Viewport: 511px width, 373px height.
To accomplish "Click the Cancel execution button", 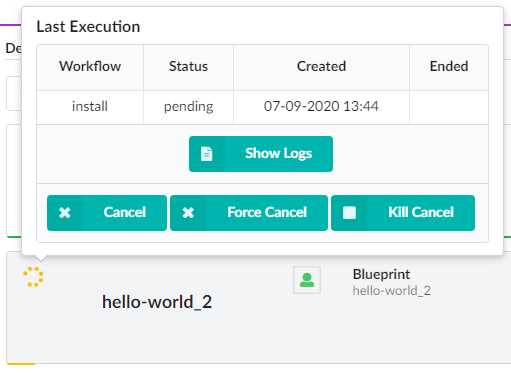I will click(107, 213).
